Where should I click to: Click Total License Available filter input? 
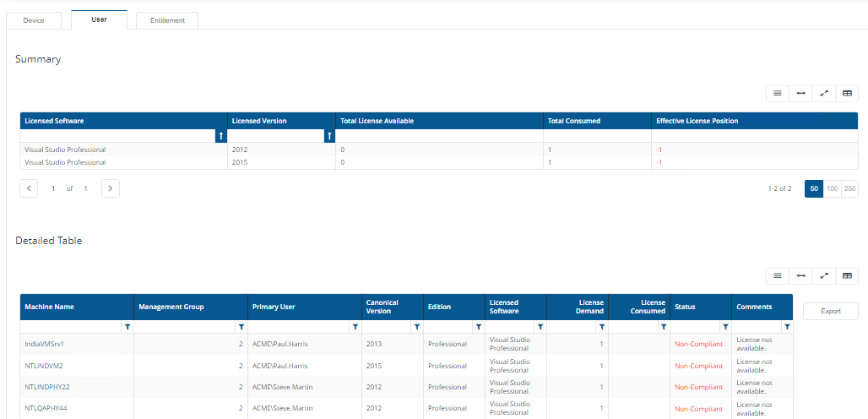pos(440,136)
